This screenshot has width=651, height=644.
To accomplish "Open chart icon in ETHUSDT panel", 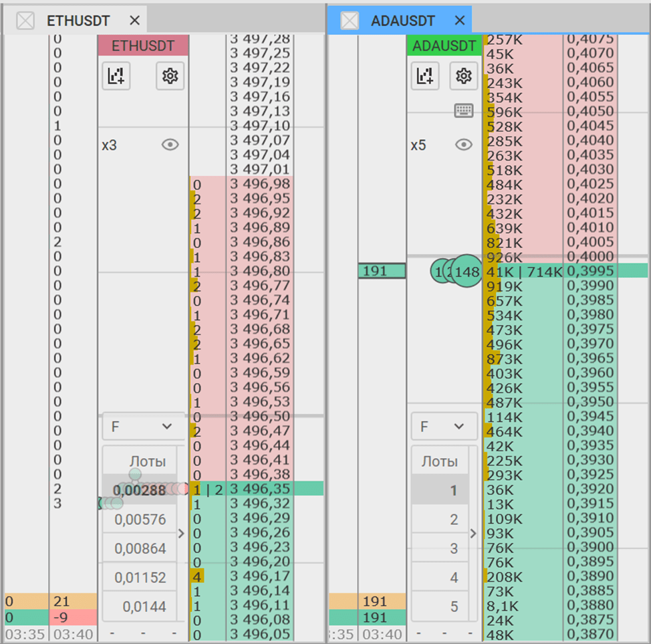I will tap(116, 76).
